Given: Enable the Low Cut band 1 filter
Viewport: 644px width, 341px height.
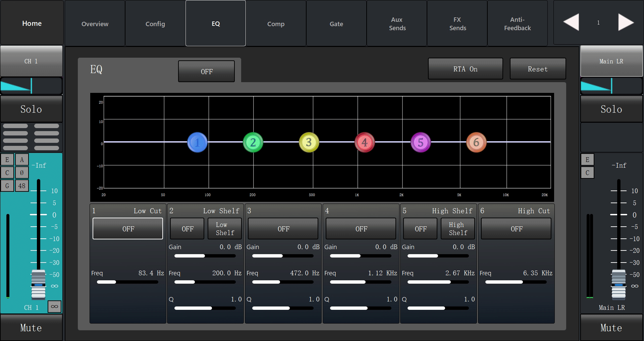Looking at the screenshot, I should [128, 229].
